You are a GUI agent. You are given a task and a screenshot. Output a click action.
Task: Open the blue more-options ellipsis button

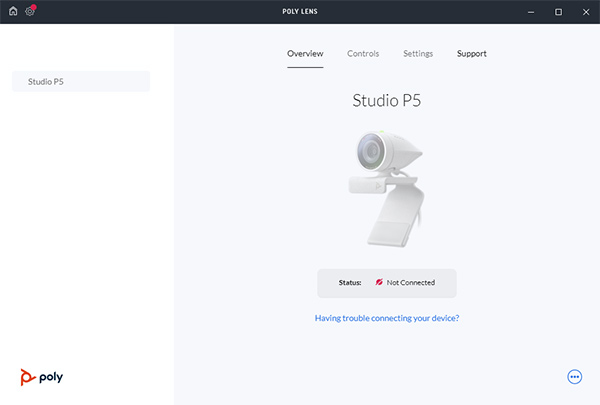tap(574, 377)
